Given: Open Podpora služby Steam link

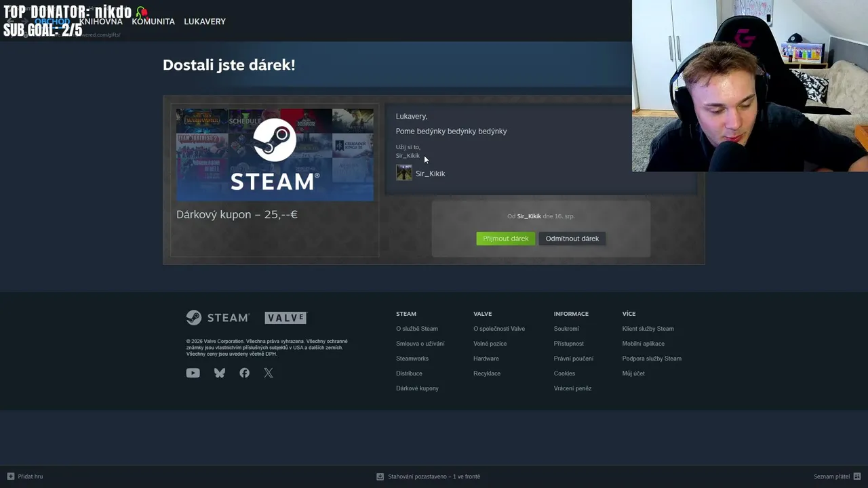Looking at the screenshot, I should point(652,359).
